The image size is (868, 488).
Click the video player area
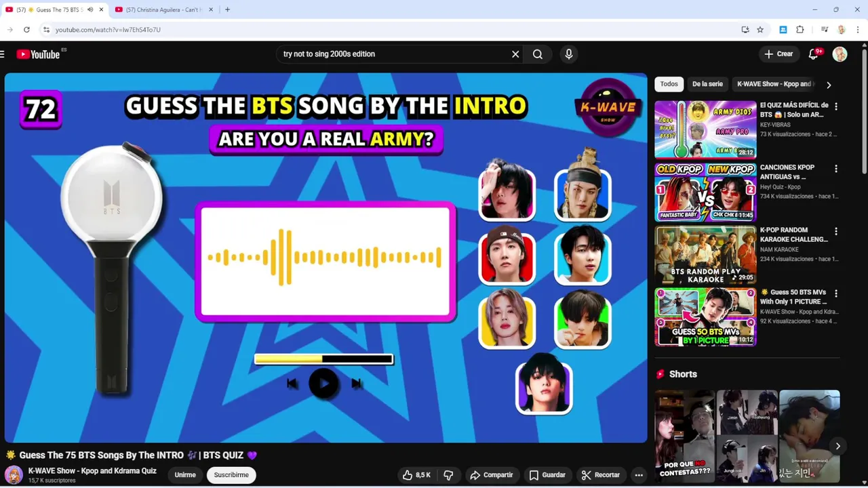[x=326, y=258]
